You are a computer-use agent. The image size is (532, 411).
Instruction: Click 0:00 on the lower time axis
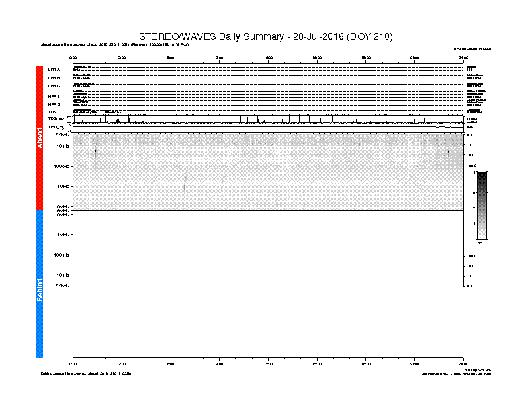click(x=73, y=364)
